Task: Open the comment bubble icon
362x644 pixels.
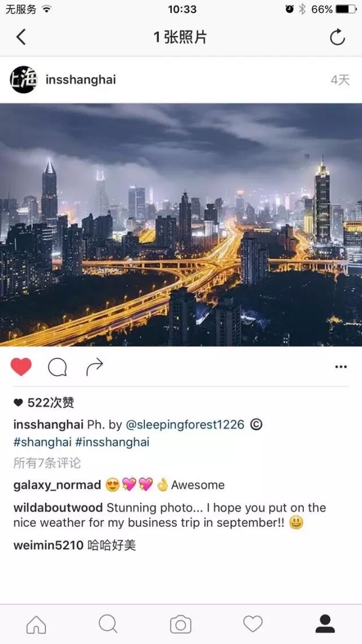Action: pos(58,367)
